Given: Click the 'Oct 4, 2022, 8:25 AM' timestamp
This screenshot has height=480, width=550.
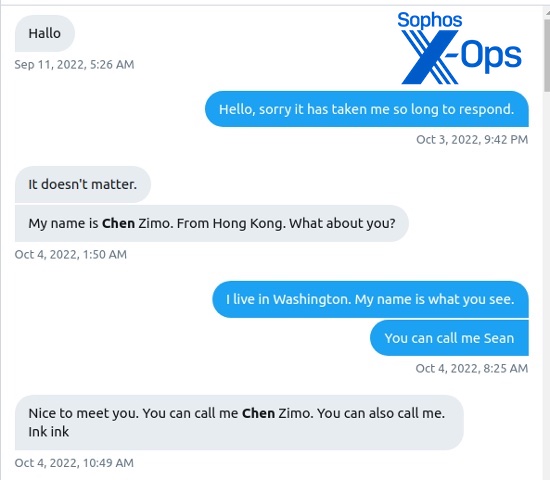Looking at the screenshot, I should (472, 368).
